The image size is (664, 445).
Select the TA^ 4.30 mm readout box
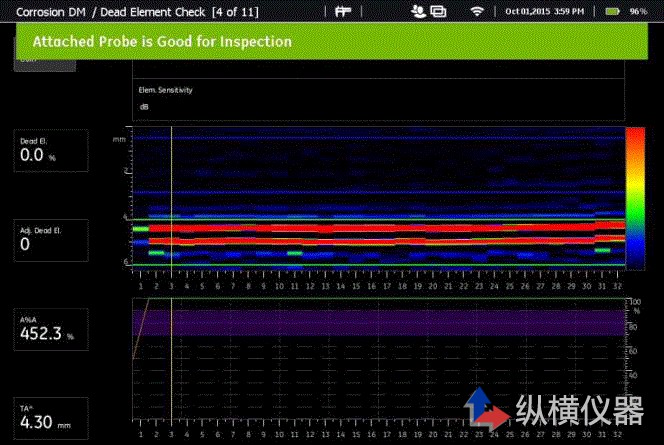(x=51, y=418)
